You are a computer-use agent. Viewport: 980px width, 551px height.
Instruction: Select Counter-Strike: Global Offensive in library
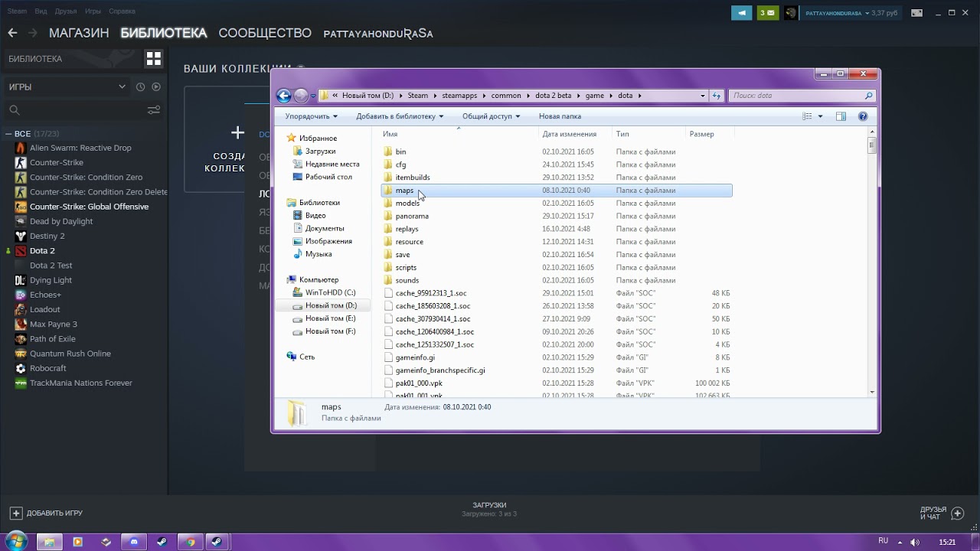click(x=89, y=207)
